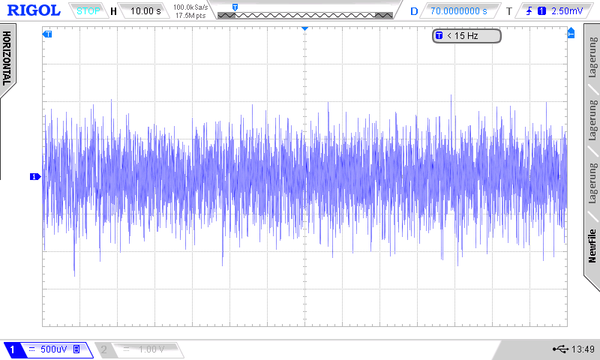Select the delay value 70.0000000 s

458,11
